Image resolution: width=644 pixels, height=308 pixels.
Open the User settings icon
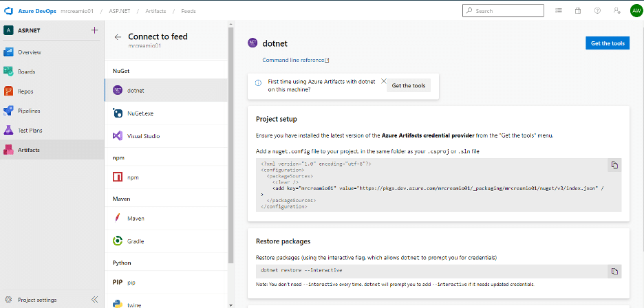point(617,11)
